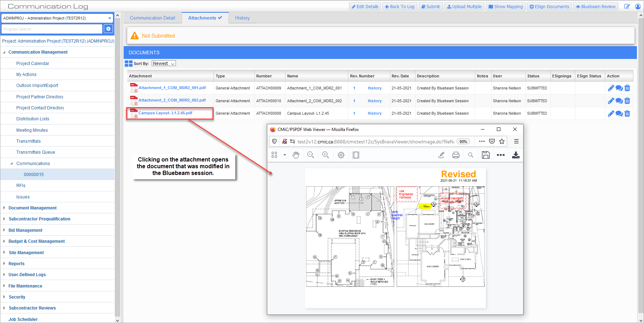The height and width of the screenshot is (323, 644).
Task: Open the Sort By Newest dropdown
Action: 164,64
